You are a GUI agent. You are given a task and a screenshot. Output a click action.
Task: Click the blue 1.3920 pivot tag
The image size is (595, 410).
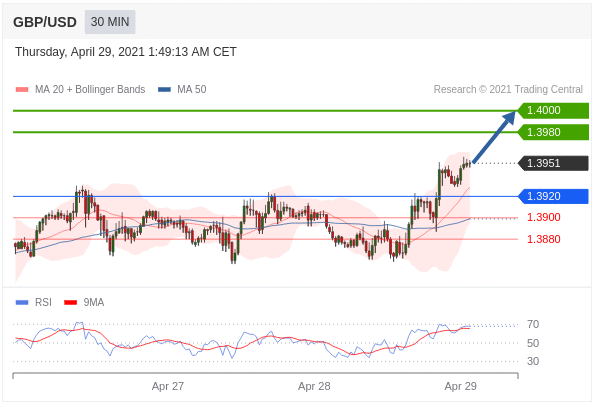coord(553,196)
